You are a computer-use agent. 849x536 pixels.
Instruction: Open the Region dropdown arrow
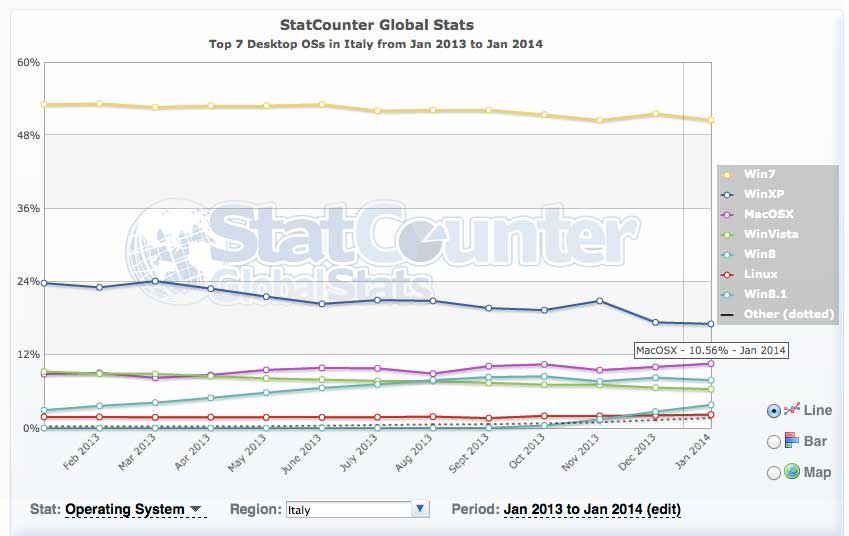tap(421, 509)
